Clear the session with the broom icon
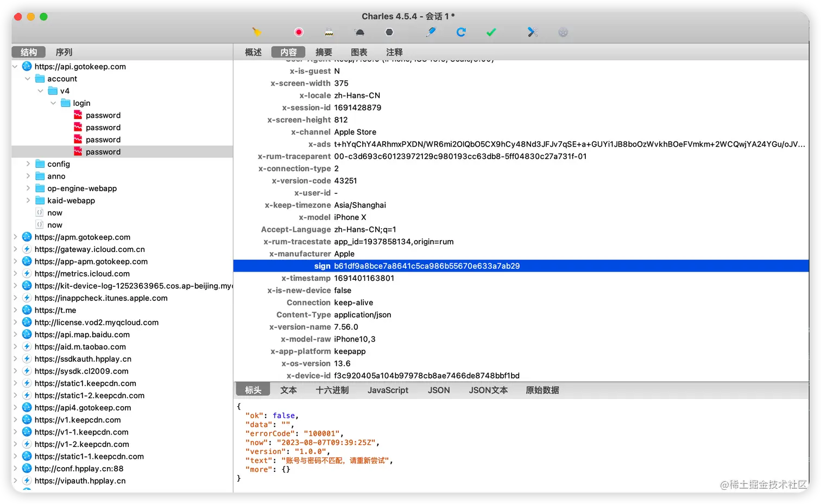The height and width of the screenshot is (504, 821). coord(256,32)
